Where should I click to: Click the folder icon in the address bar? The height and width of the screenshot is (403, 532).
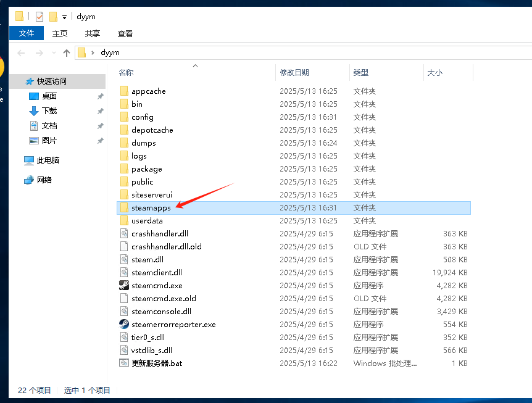[x=81, y=52]
